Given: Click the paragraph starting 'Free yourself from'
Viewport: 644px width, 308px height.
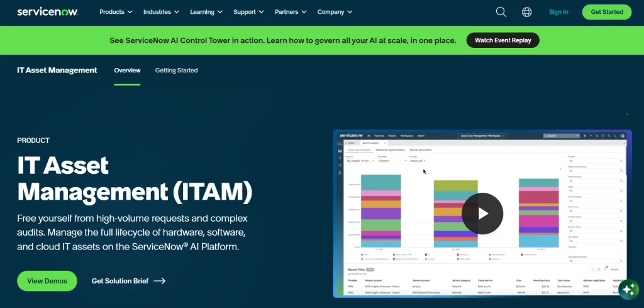Looking at the screenshot, I should pos(132,232).
